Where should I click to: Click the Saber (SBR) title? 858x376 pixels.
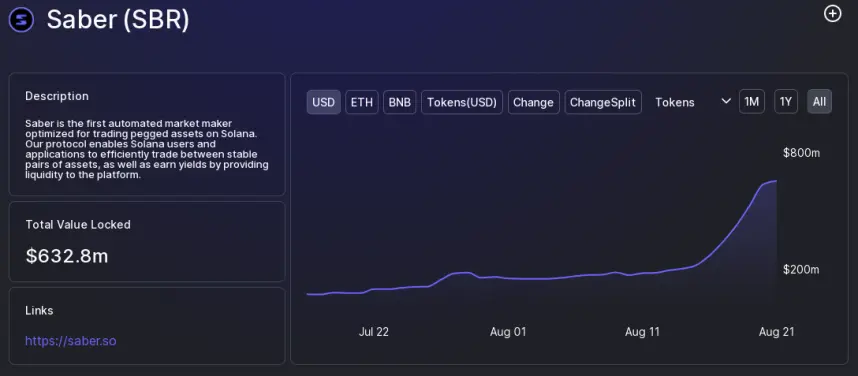[x=118, y=20]
